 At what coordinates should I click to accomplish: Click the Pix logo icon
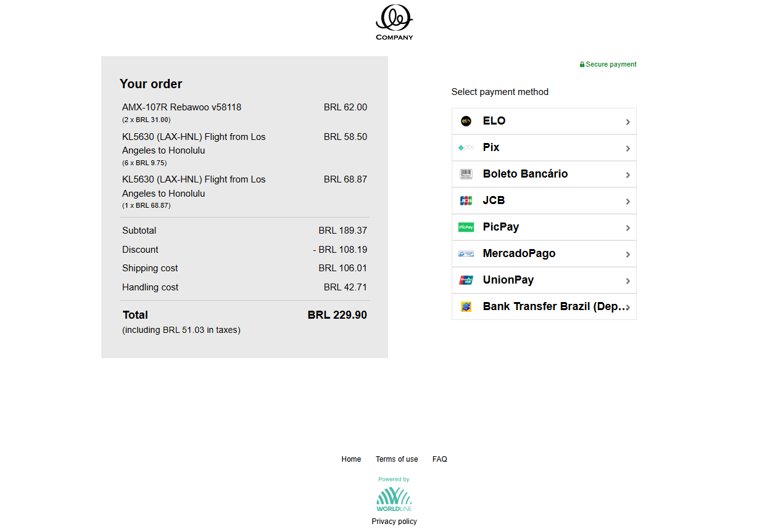(x=466, y=147)
